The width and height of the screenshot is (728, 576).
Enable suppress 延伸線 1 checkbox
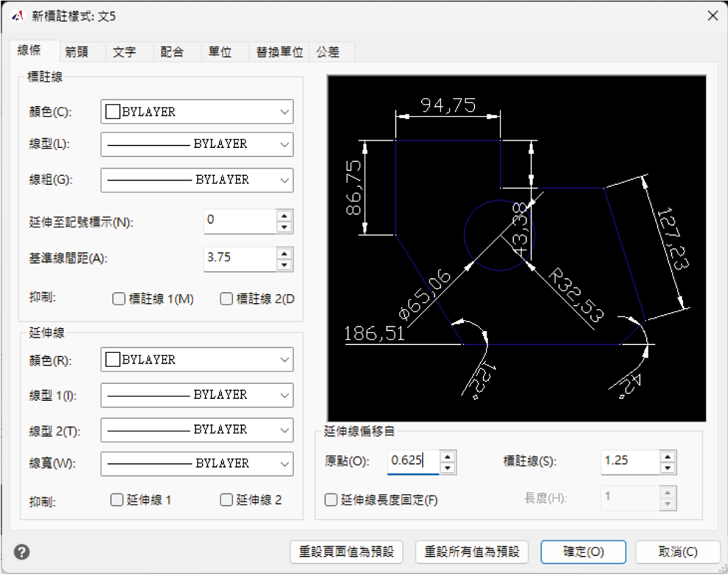tap(117, 500)
